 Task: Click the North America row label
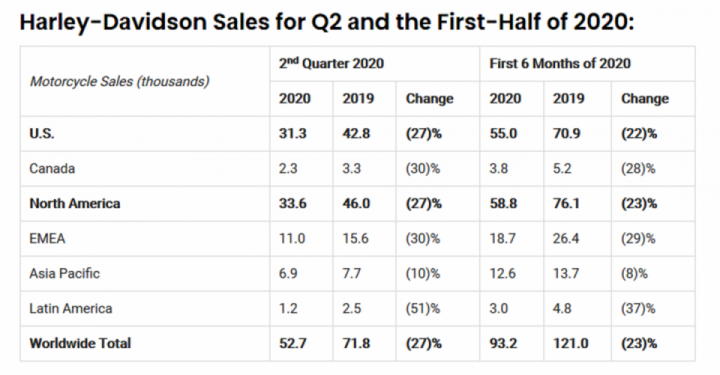(x=74, y=203)
